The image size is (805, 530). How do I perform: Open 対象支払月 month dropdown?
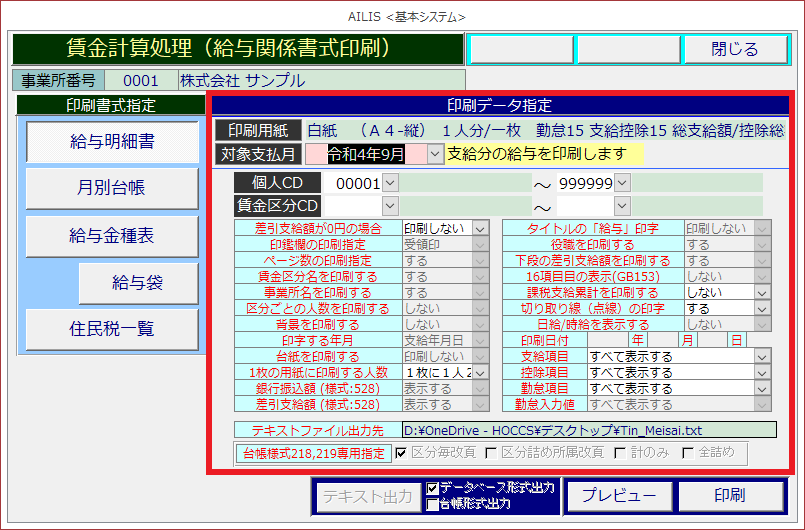435,154
